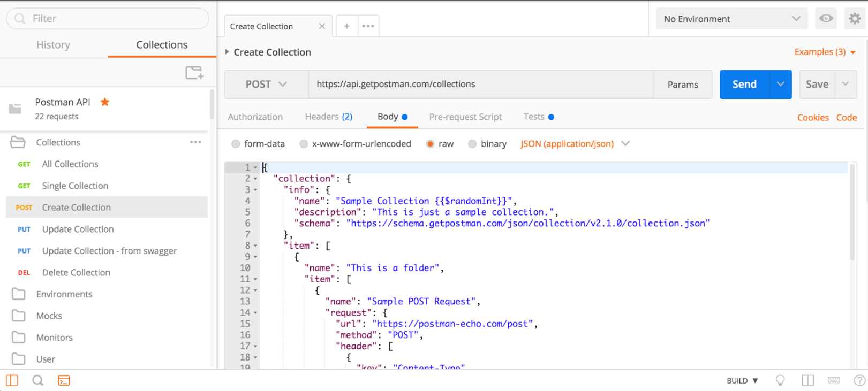Switch to the Collections sidebar tab
This screenshot has width=868, height=391.
point(162,45)
